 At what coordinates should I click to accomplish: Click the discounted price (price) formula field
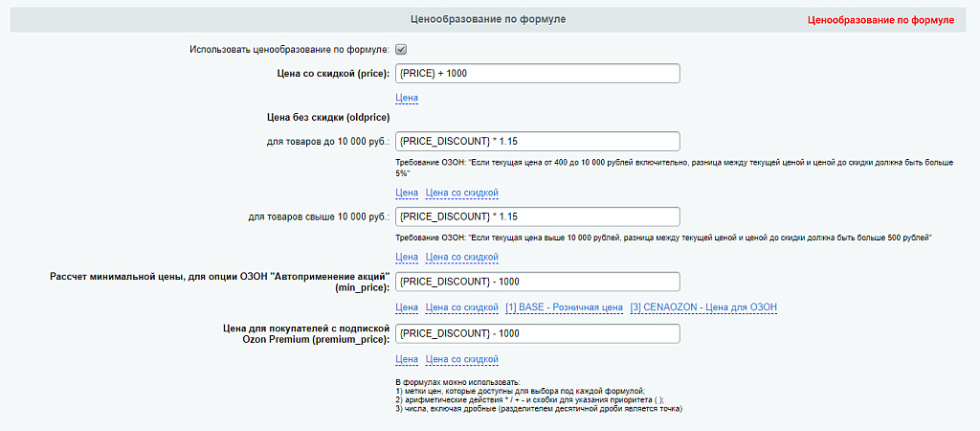point(537,74)
